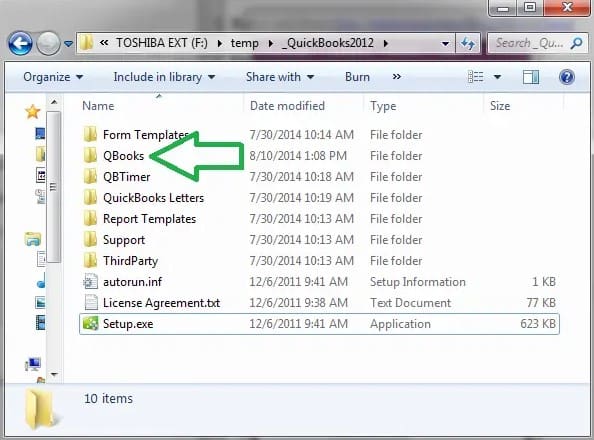Toggle the preview pane icon
Screen dimensions: 594x440
coord(531,77)
